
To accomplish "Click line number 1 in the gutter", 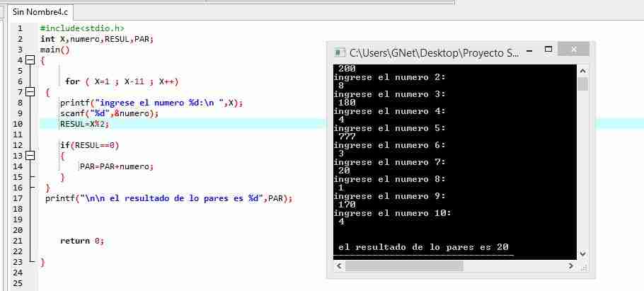I will [20, 28].
